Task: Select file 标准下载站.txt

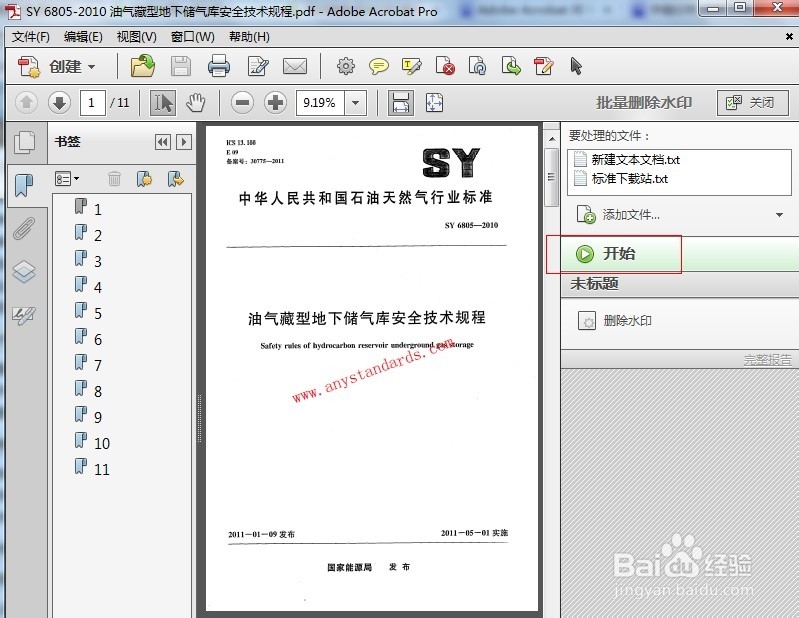Action: pyautogui.click(x=621, y=178)
